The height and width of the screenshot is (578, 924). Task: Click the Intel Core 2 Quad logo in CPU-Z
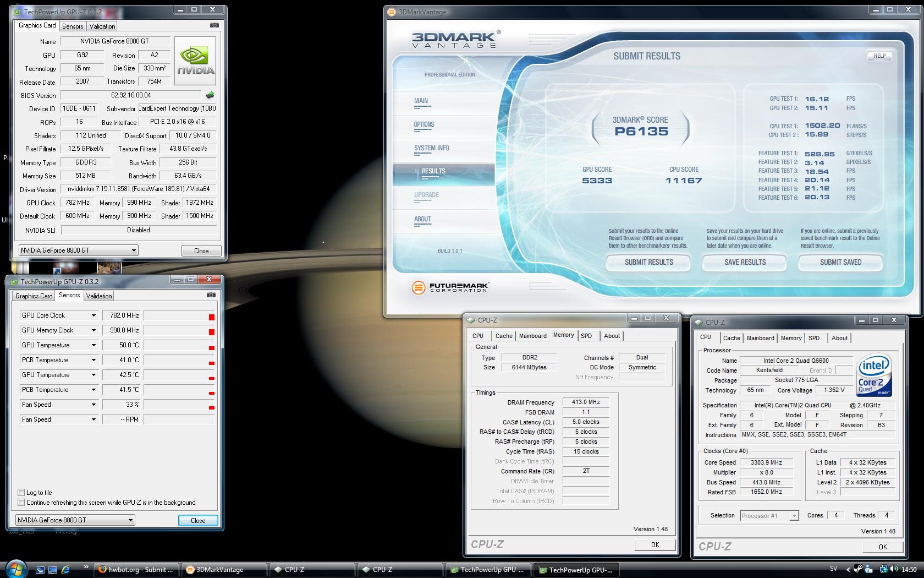click(874, 375)
